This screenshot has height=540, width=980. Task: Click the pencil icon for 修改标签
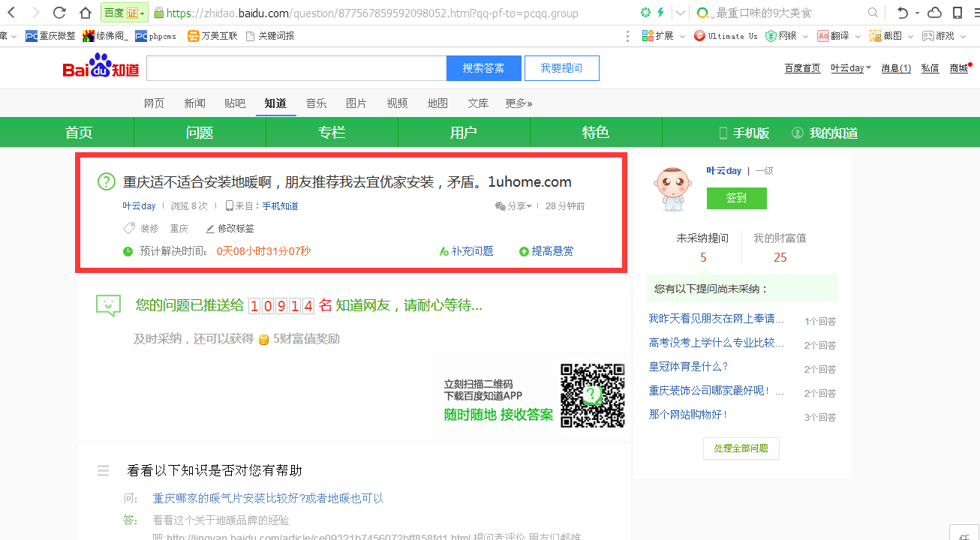(x=210, y=229)
